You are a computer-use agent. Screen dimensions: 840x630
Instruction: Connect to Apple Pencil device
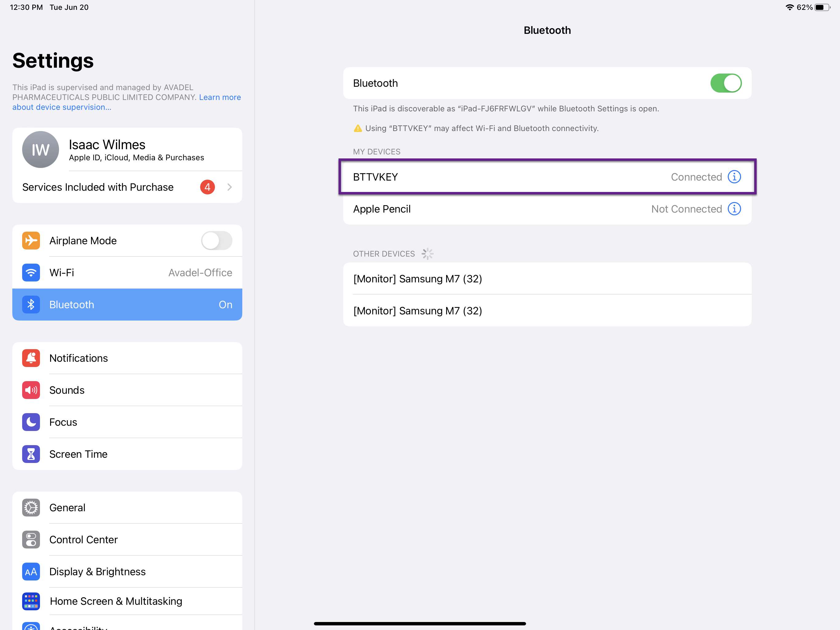coord(547,209)
